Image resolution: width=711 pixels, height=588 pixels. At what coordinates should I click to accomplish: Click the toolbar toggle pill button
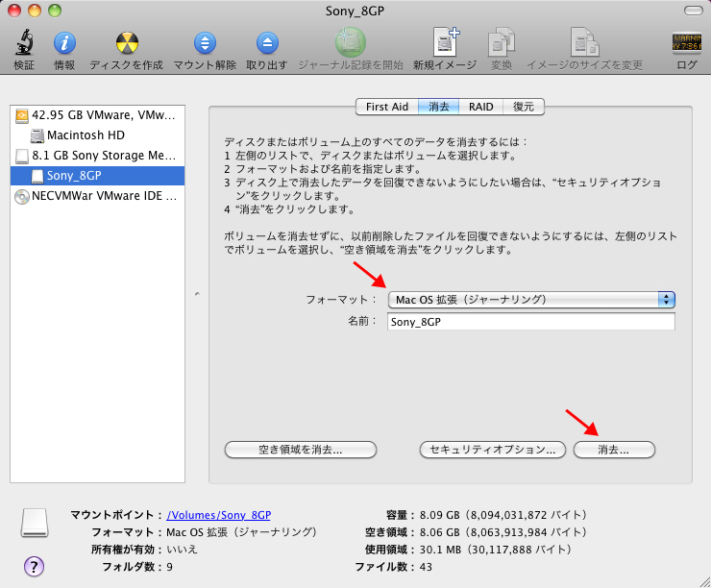pyautogui.click(x=693, y=11)
